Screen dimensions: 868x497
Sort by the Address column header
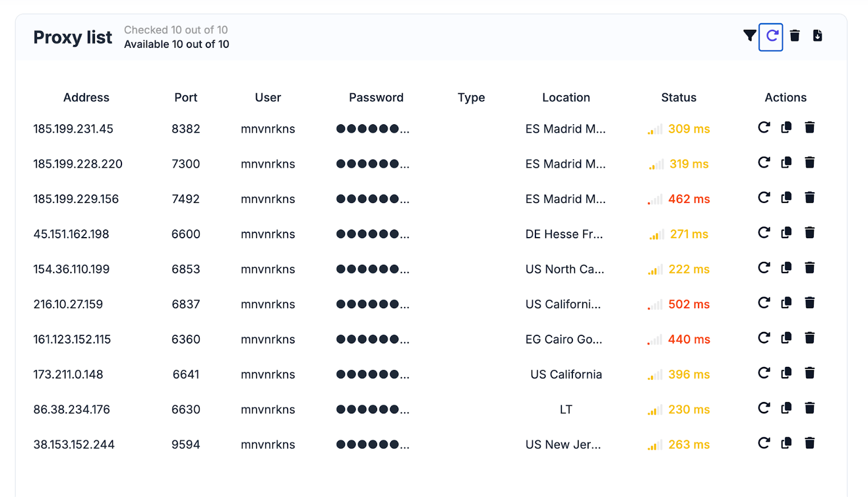coord(86,98)
